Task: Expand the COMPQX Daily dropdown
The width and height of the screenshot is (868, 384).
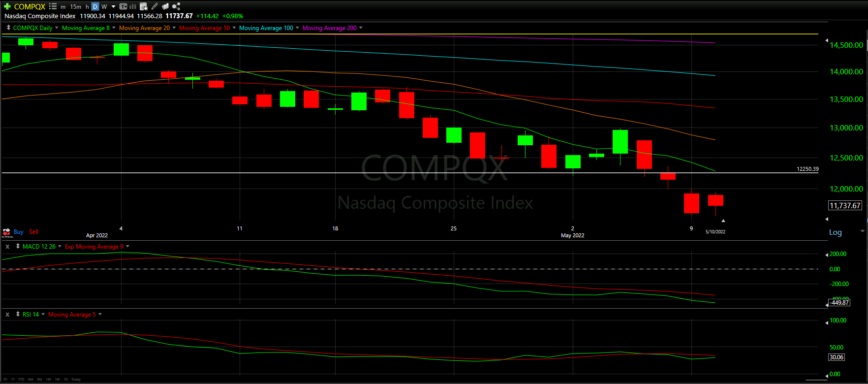Action: point(57,28)
